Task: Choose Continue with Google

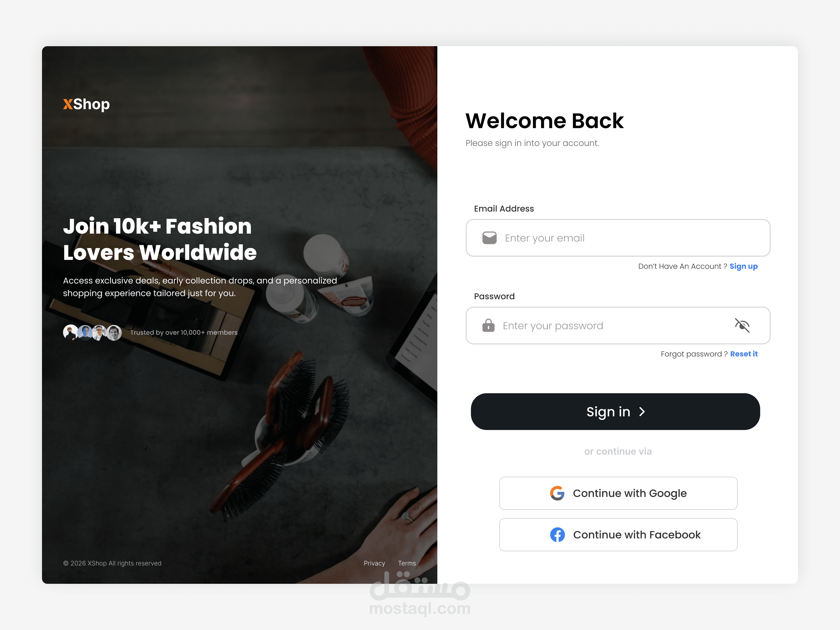Action: click(618, 493)
